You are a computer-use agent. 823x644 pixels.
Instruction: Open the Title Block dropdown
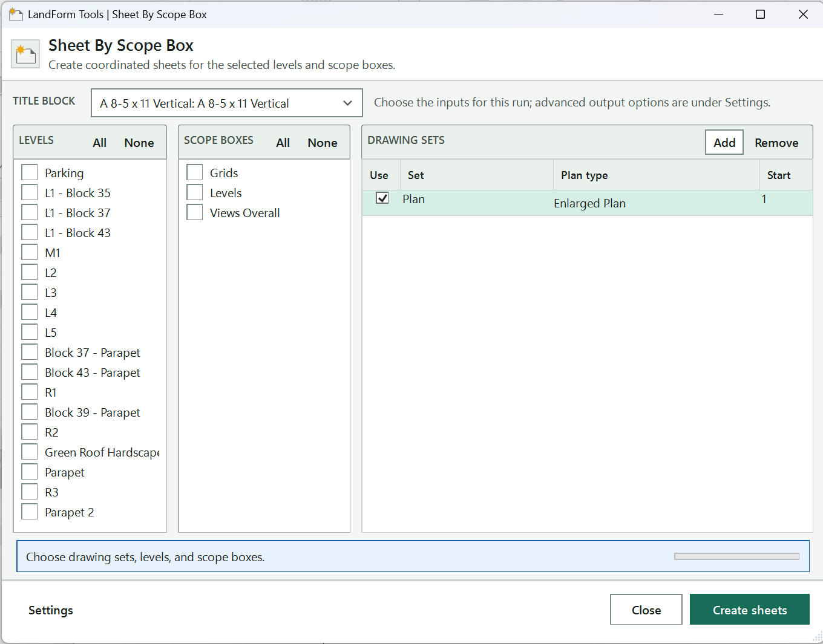coord(227,103)
